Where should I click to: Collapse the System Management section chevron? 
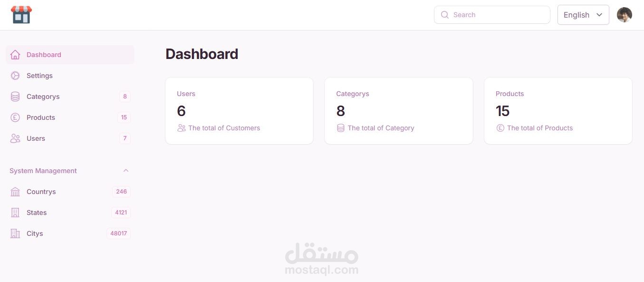pyautogui.click(x=126, y=171)
